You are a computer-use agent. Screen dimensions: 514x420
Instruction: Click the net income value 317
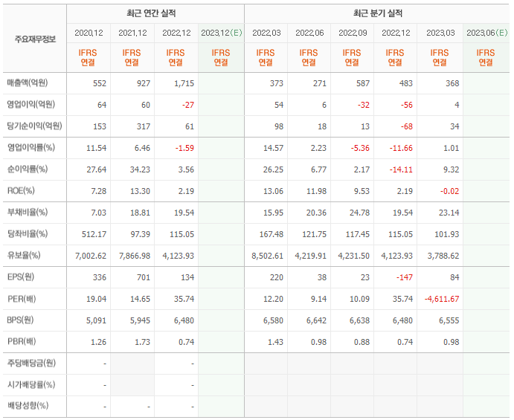[x=144, y=126]
